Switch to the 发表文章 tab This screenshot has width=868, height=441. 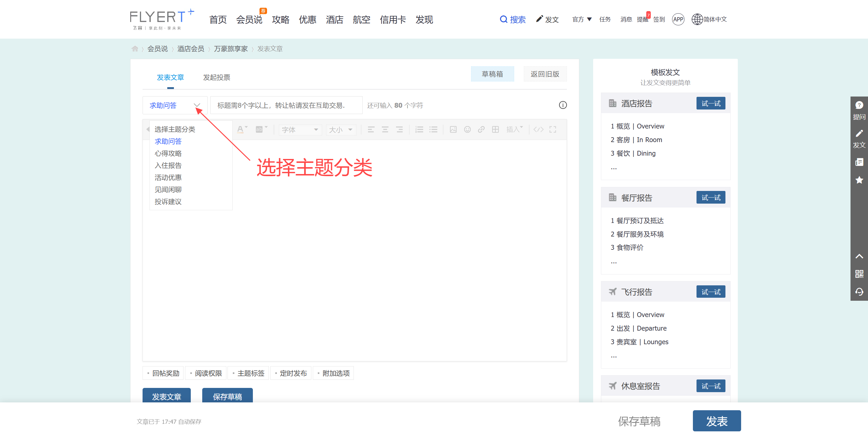pyautogui.click(x=171, y=77)
